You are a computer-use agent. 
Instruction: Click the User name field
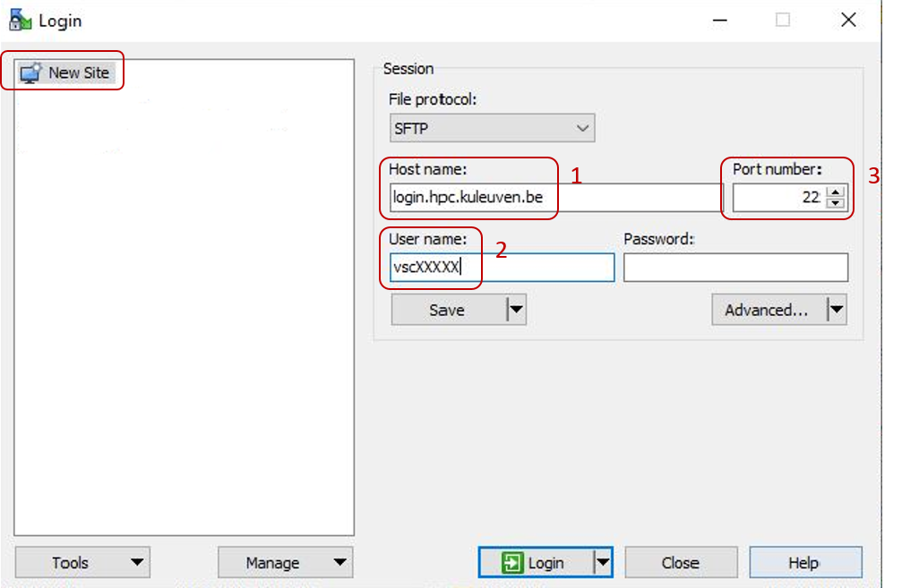(502, 268)
